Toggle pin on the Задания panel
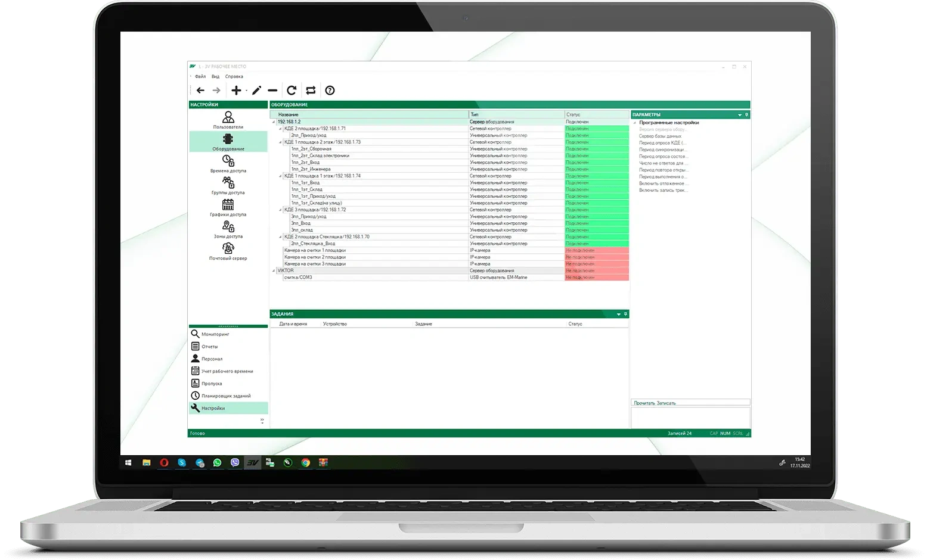The image size is (927, 560). pyautogui.click(x=625, y=314)
